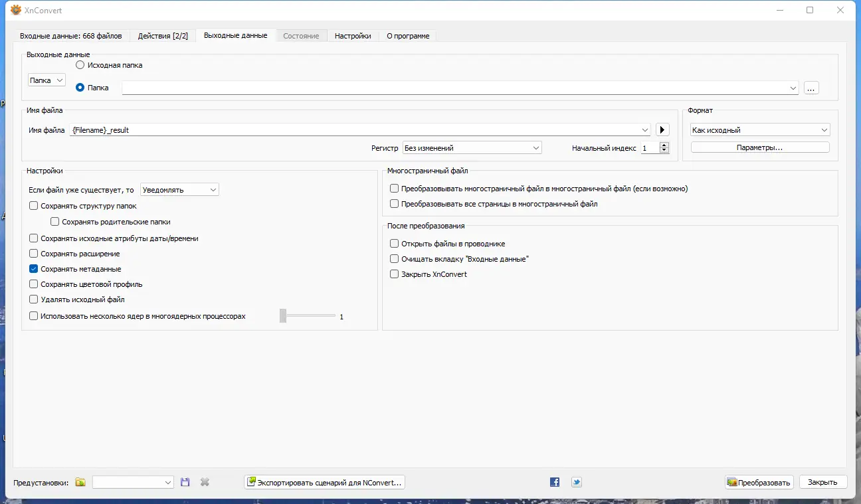Expand the output folder path dropdown
The width and height of the screenshot is (861, 504).
point(793,88)
